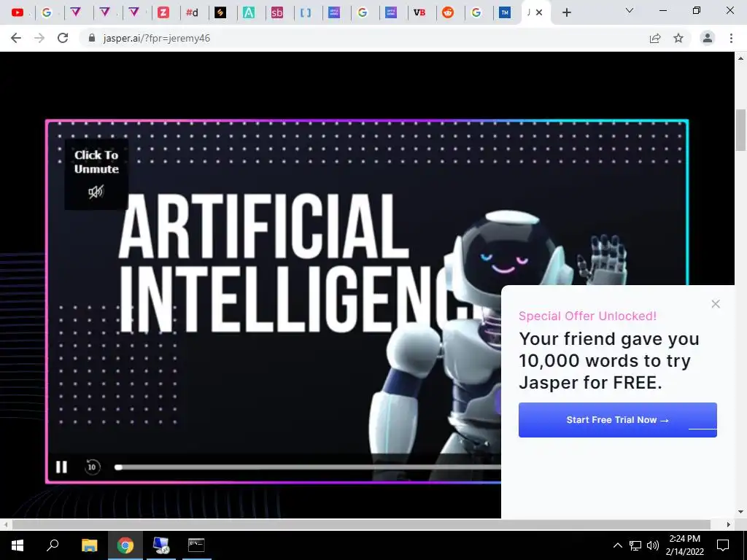Switch to the teal A tab

tap(249, 13)
